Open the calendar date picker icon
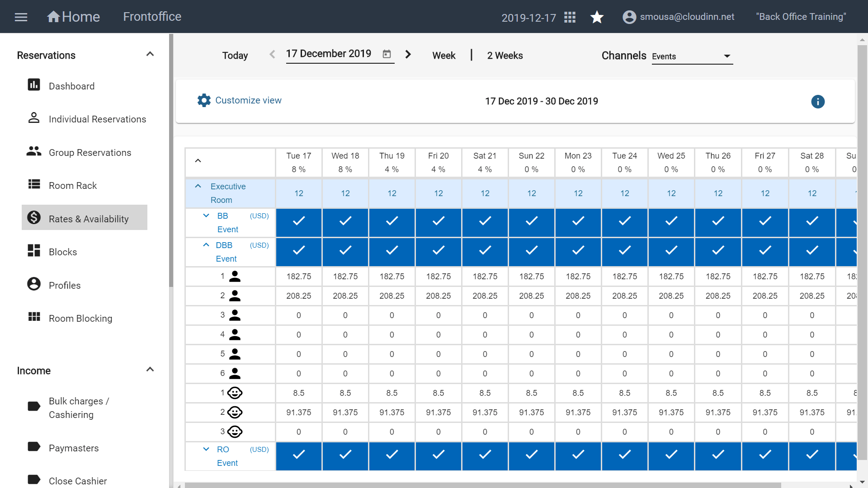This screenshot has width=868, height=488. pyautogui.click(x=387, y=54)
